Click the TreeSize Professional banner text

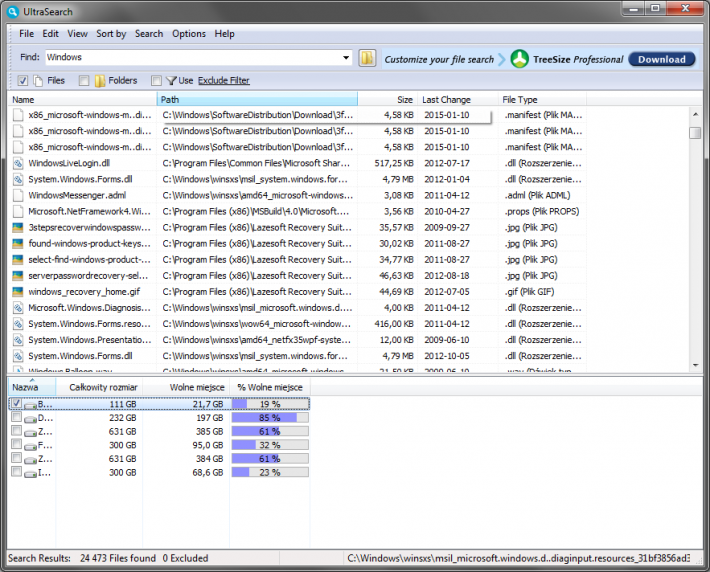(x=578, y=59)
